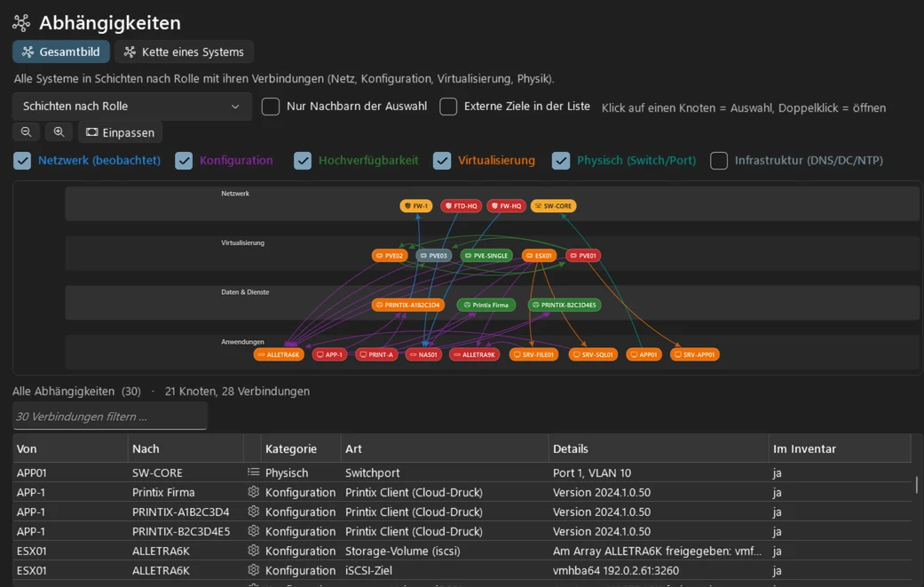Zoom out of the dependency graph

click(26, 132)
